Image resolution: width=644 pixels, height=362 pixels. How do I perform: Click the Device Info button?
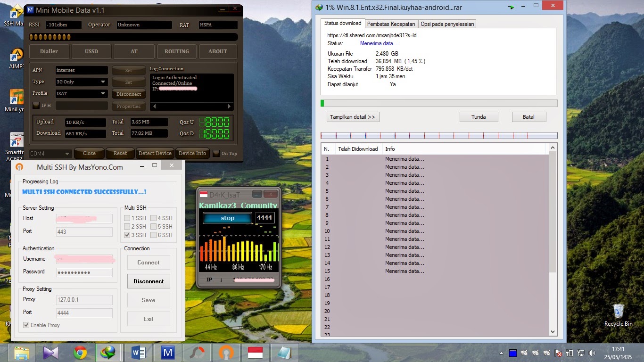[x=192, y=153]
